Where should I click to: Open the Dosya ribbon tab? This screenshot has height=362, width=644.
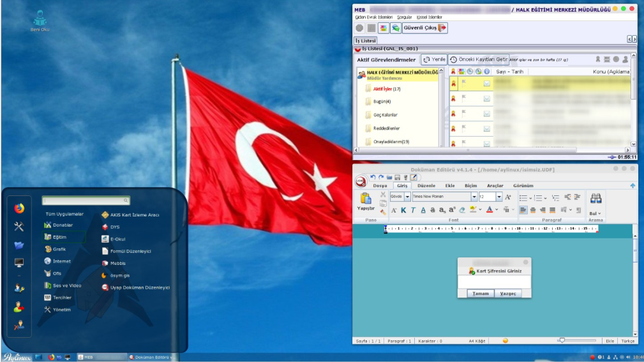pos(380,186)
